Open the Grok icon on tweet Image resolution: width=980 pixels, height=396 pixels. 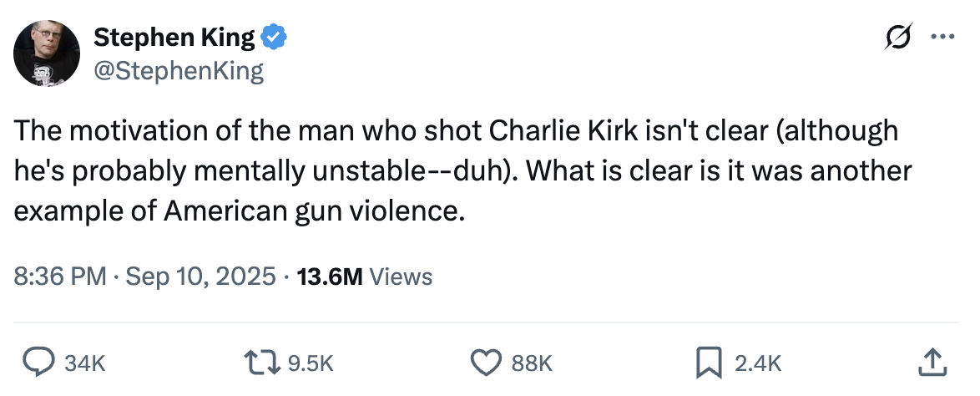(x=901, y=39)
